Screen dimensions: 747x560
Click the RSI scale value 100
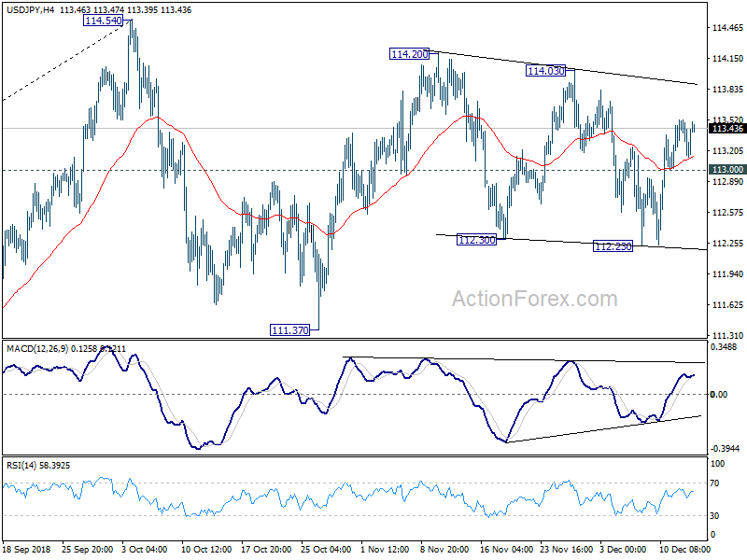click(x=717, y=463)
